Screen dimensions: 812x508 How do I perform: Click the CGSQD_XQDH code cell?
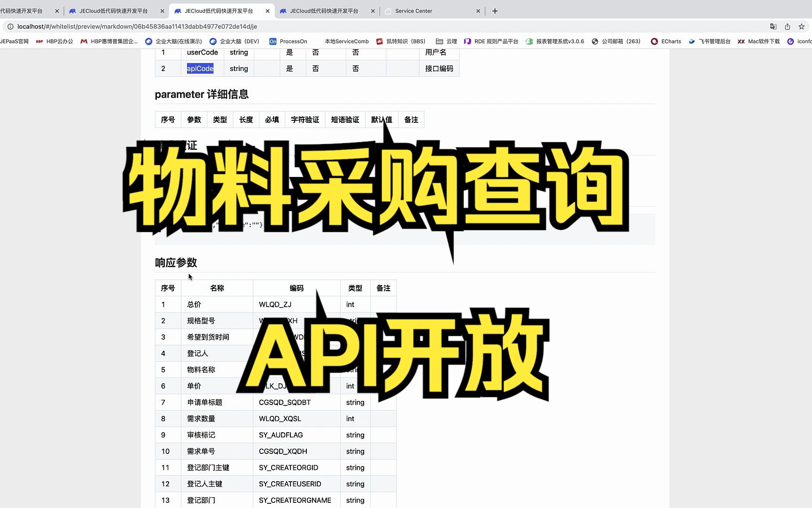[297, 452]
